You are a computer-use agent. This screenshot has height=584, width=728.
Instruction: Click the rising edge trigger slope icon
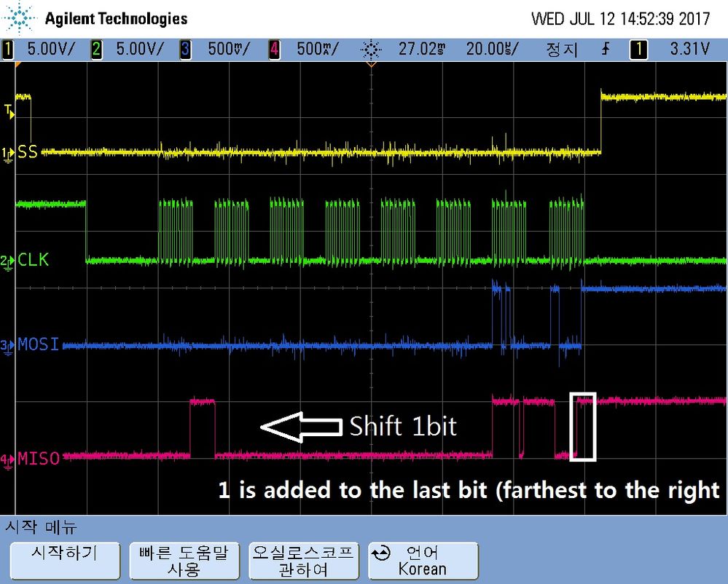point(606,49)
